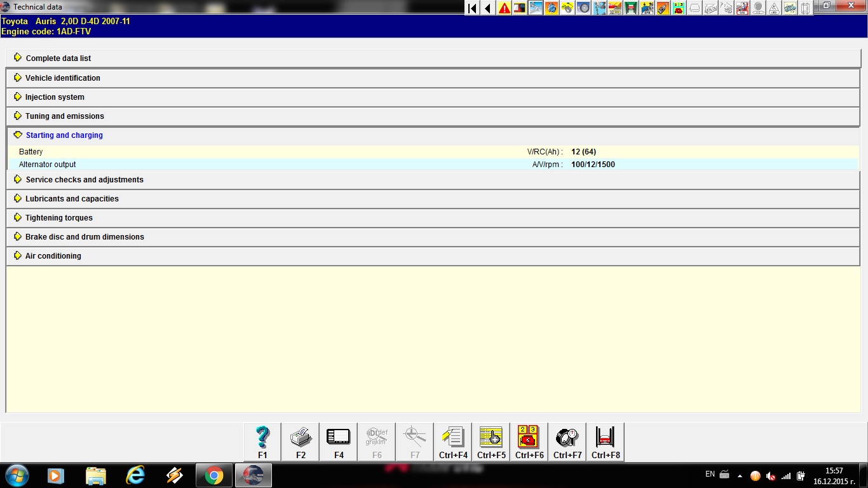Image resolution: width=868 pixels, height=488 pixels.
Task: Expand the Complete data list section
Action: tap(58, 58)
